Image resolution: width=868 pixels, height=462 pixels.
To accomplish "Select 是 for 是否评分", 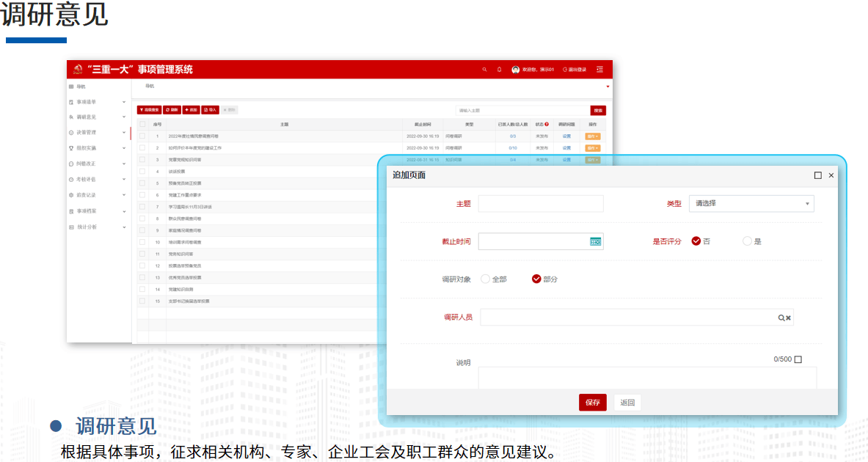I will [x=748, y=241].
